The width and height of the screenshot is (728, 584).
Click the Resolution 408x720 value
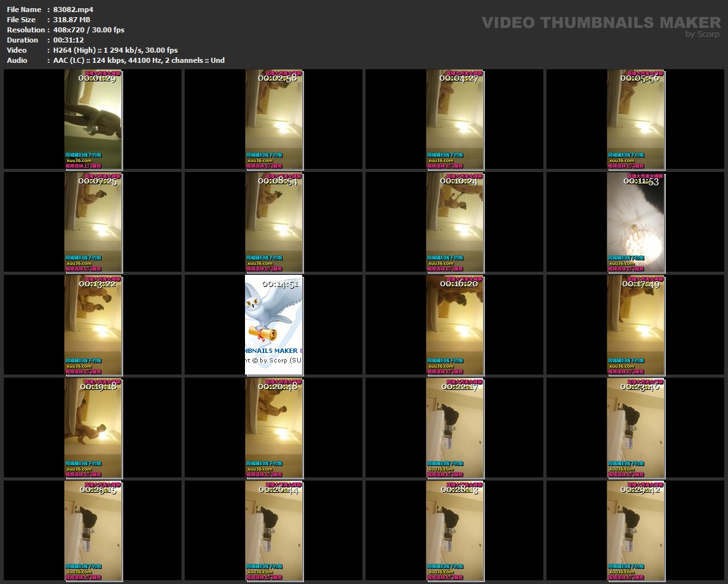click(x=88, y=30)
